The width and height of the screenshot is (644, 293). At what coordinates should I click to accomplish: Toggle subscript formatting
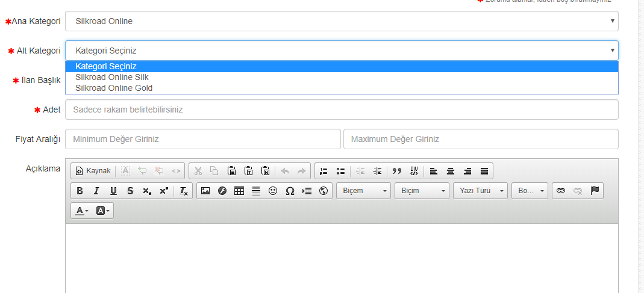point(147,191)
